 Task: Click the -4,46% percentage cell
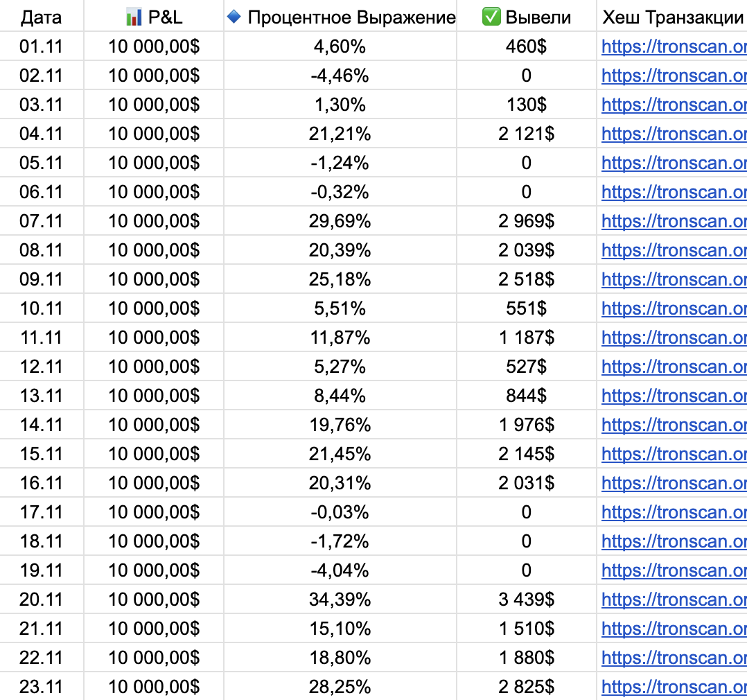pyautogui.click(x=340, y=76)
